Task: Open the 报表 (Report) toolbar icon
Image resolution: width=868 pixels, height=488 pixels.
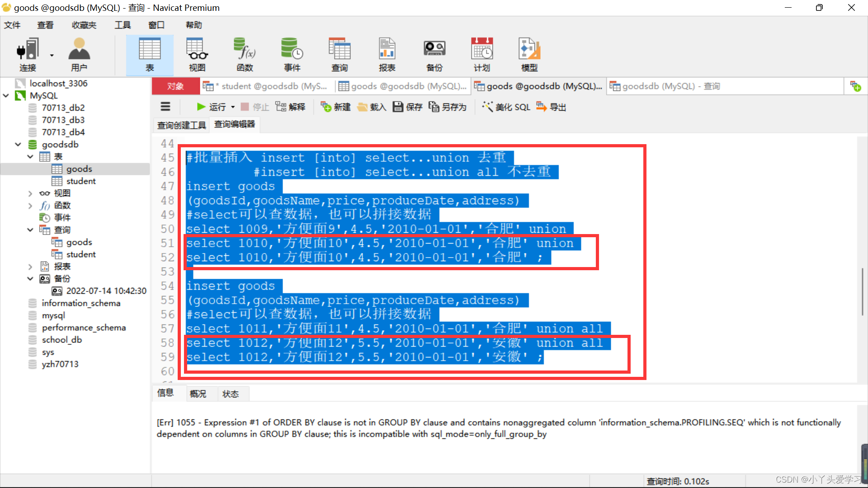Action: 387,55
